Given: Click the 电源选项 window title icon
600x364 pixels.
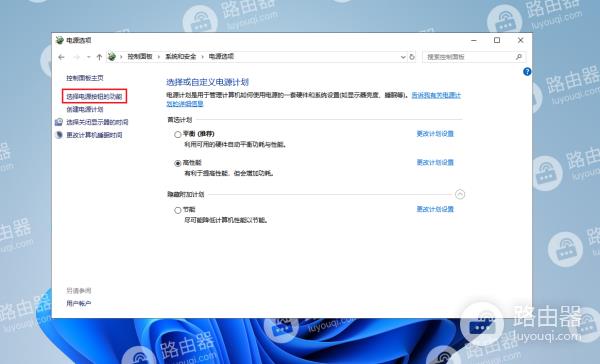Looking at the screenshot, I should (59, 40).
